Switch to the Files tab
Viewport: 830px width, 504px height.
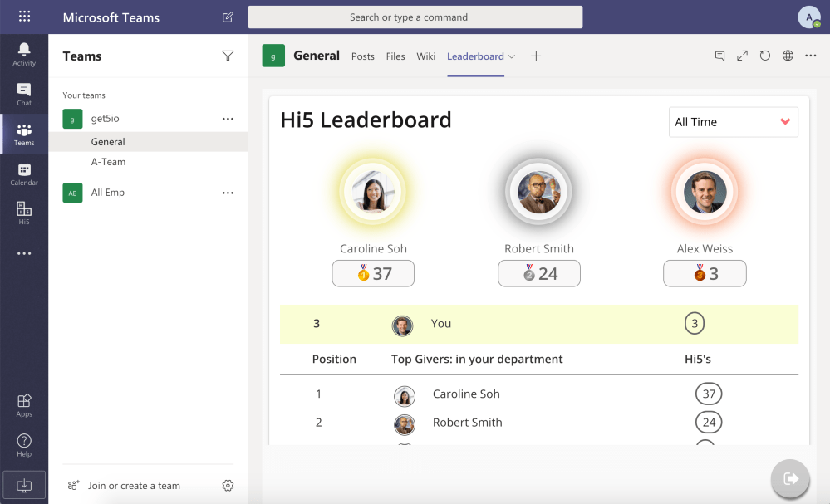(x=395, y=56)
